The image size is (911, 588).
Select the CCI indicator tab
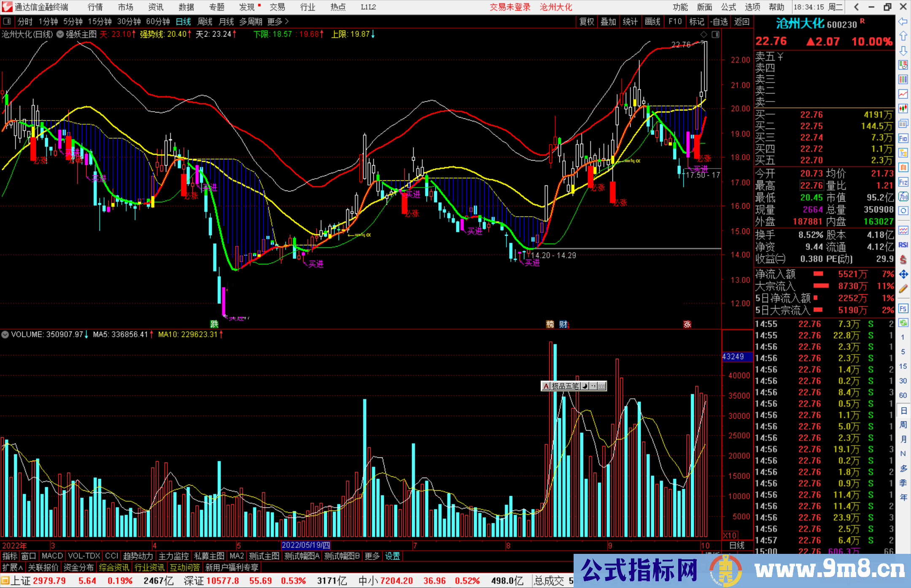click(x=112, y=556)
